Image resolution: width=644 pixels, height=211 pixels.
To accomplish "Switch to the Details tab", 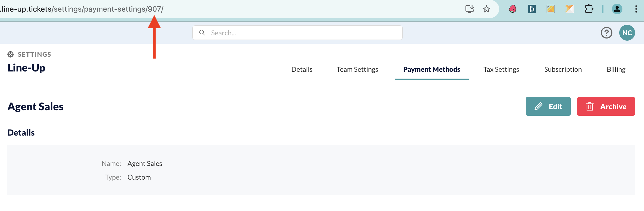I will pyautogui.click(x=302, y=69).
